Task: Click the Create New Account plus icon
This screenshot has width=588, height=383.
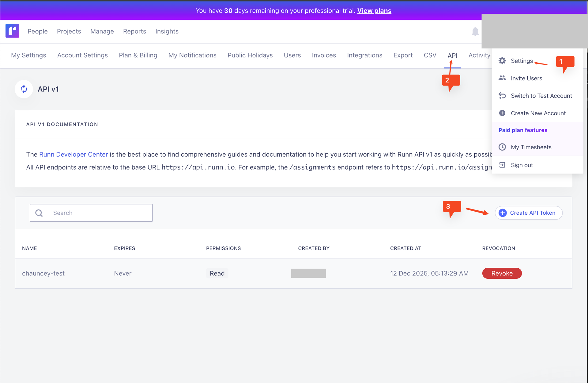Action: click(502, 113)
